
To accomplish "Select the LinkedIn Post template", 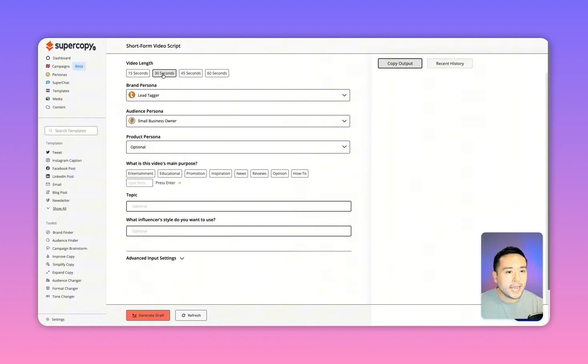I will (63, 176).
